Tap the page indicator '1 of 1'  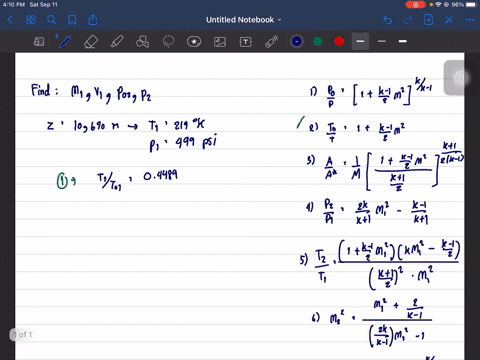(23, 334)
